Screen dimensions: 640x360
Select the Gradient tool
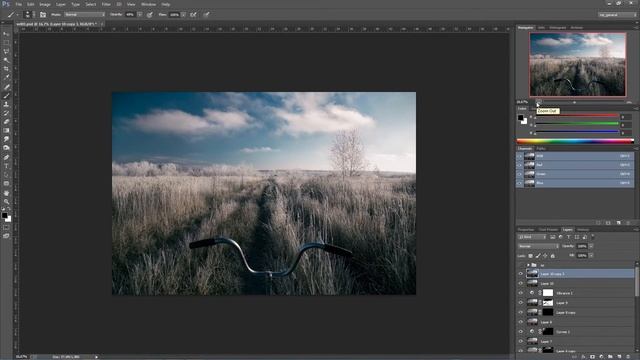[x=6, y=131]
